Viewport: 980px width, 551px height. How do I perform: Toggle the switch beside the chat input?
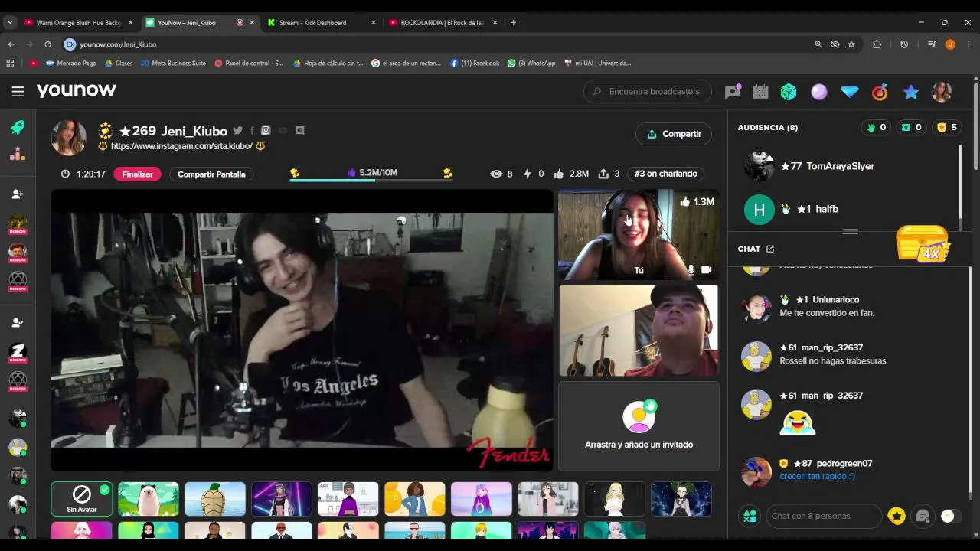(950, 517)
